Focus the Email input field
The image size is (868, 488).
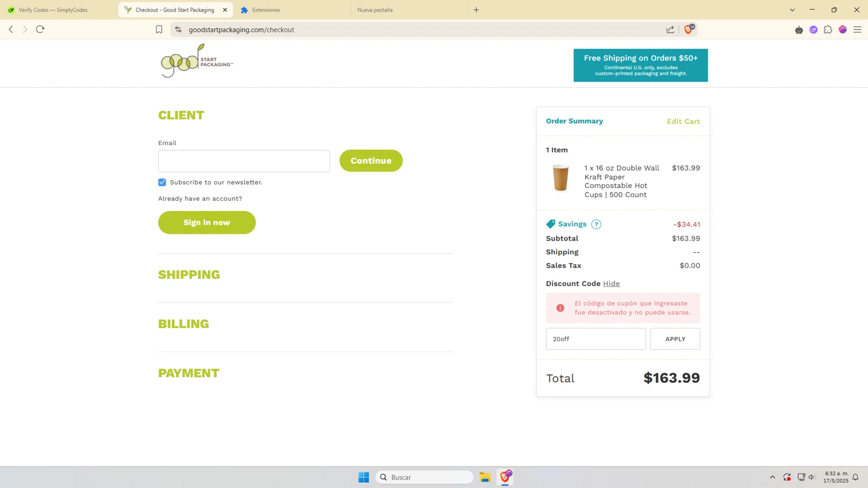click(x=244, y=161)
